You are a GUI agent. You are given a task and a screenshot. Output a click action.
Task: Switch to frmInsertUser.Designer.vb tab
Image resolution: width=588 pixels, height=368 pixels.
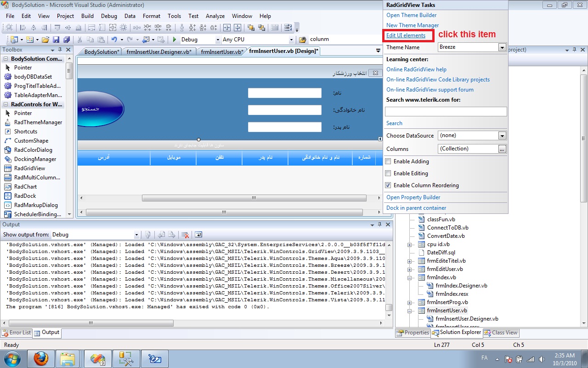(159, 52)
